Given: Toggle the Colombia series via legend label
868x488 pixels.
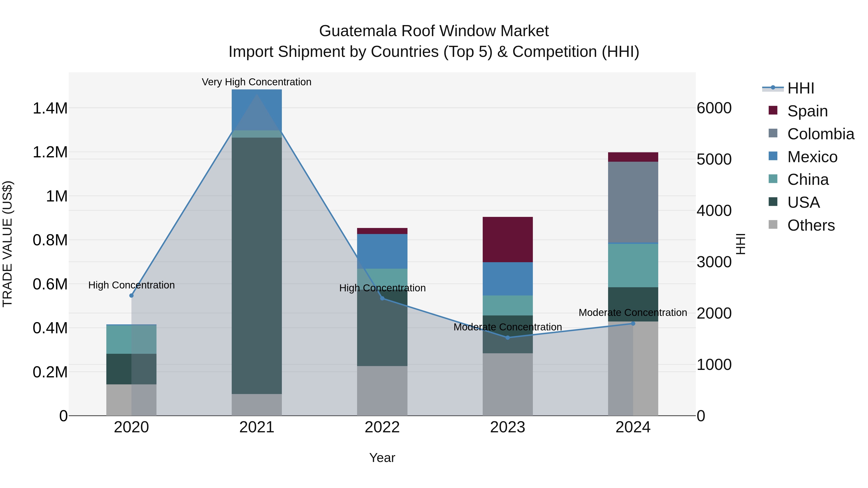Looking at the screenshot, I should [821, 134].
